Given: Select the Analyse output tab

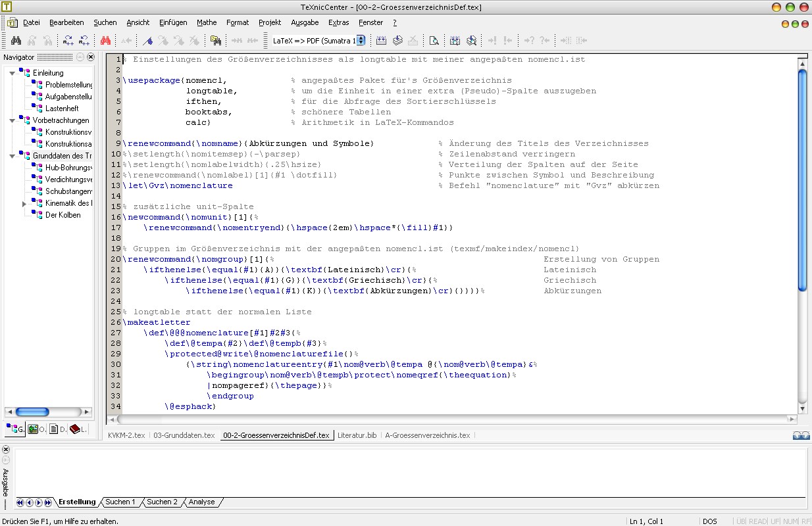Looking at the screenshot, I should 201,502.
